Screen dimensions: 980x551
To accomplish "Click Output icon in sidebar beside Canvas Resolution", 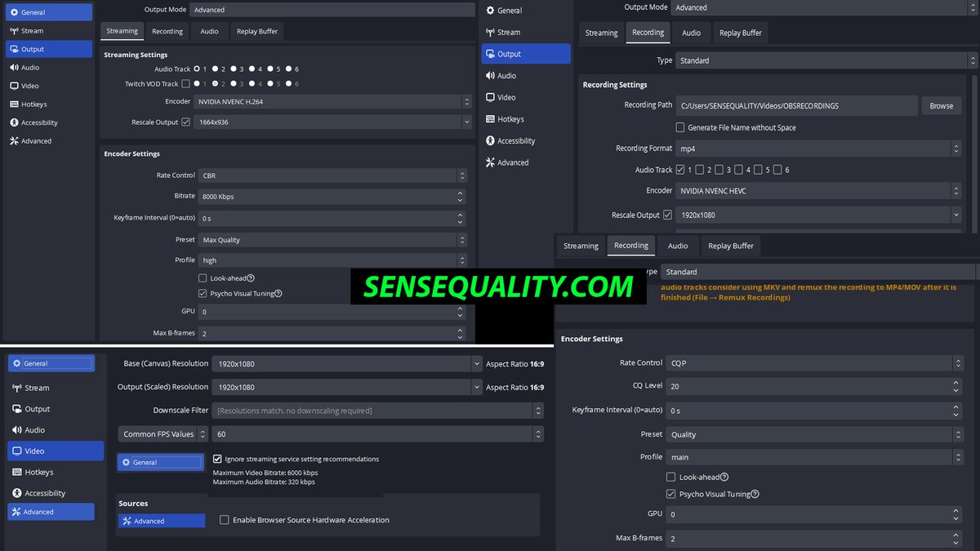I will point(17,409).
